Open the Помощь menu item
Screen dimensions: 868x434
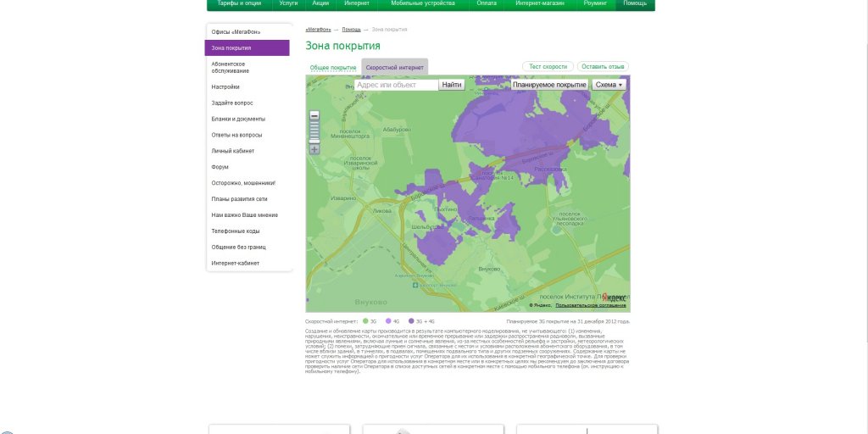pos(635,3)
